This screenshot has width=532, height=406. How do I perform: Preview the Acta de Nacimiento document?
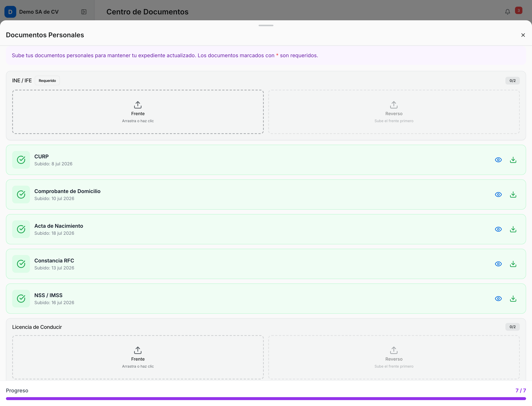498,229
